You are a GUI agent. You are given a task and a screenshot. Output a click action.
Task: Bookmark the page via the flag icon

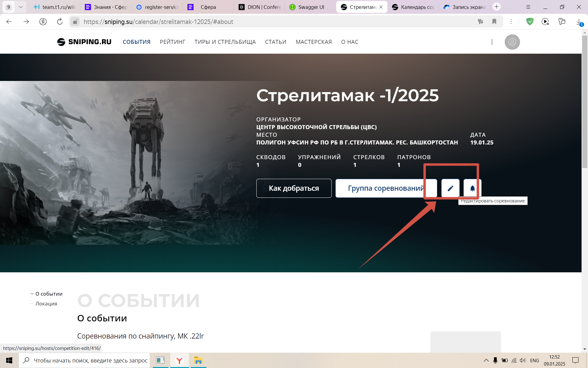[x=494, y=21]
